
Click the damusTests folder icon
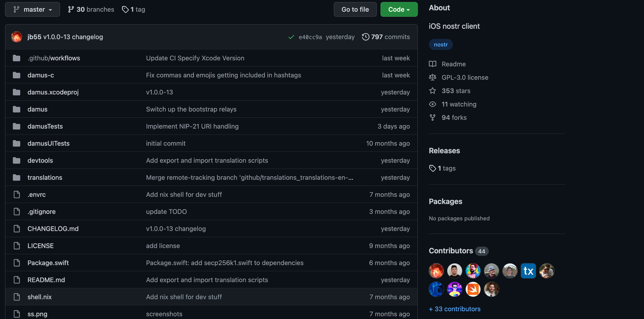click(17, 126)
